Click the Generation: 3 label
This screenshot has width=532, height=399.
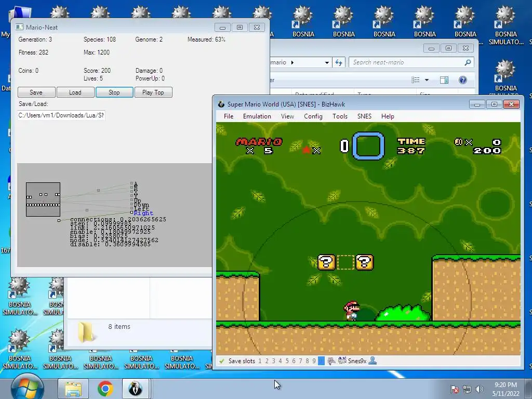[35, 39]
